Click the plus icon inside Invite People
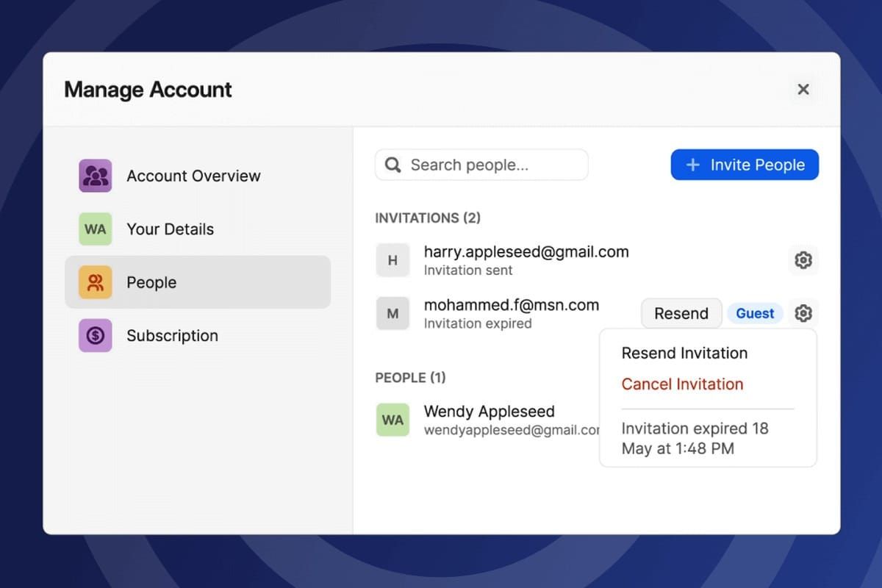The height and width of the screenshot is (588, 882). 692,165
